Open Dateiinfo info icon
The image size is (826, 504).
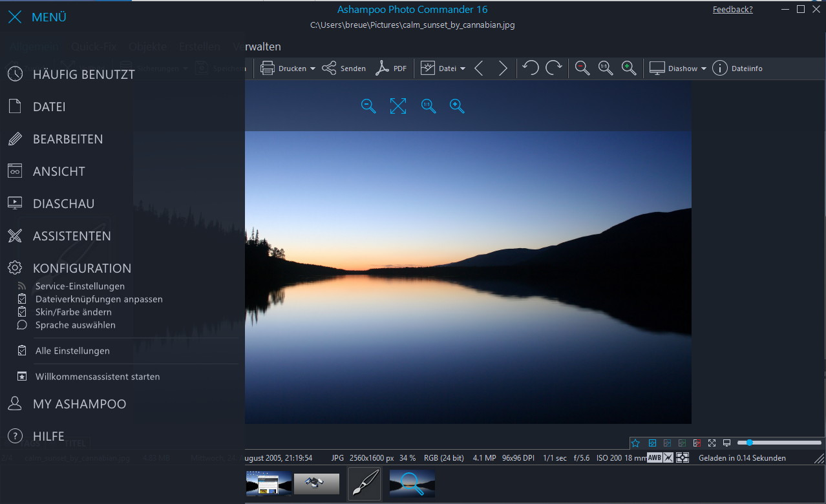[720, 68]
